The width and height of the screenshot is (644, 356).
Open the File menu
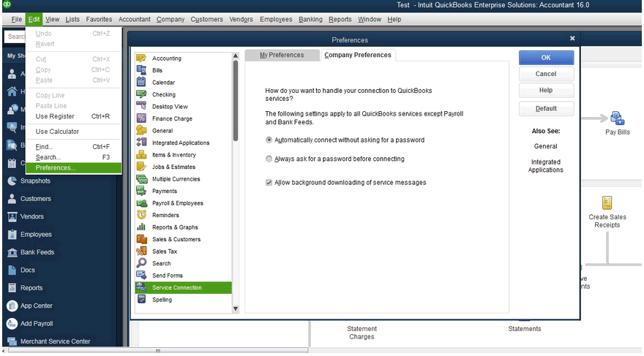[x=16, y=19]
